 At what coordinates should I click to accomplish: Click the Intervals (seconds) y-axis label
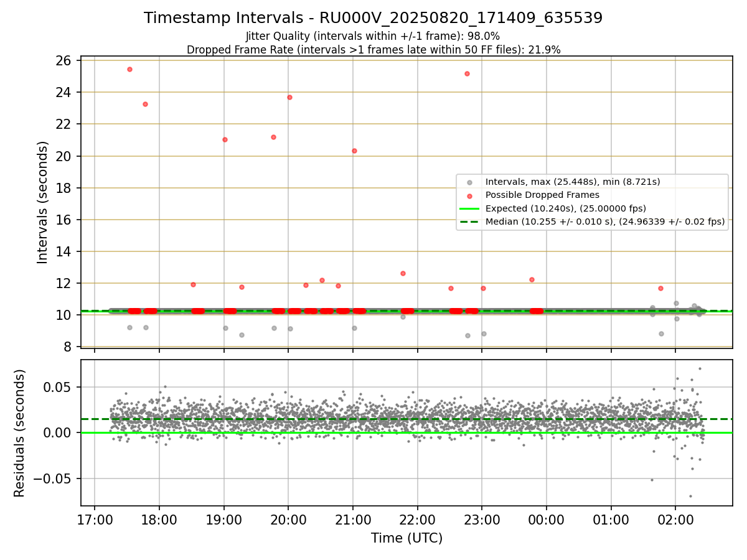point(43,202)
